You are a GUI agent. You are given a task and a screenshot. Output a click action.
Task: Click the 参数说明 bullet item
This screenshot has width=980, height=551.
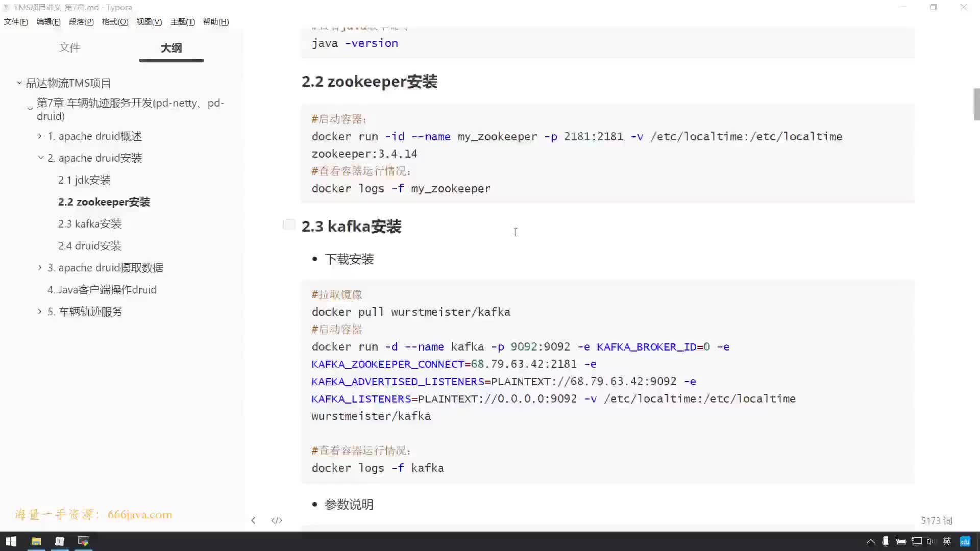click(x=349, y=505)
